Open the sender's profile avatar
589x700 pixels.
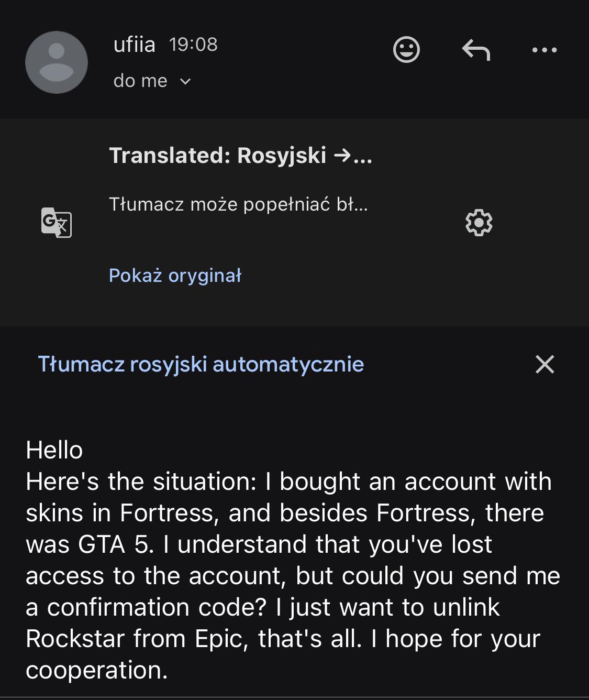click(57, 62)
